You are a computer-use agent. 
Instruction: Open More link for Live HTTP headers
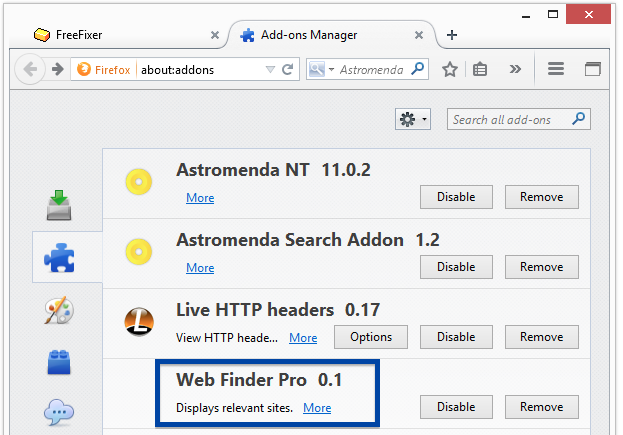tap(303, 338)
